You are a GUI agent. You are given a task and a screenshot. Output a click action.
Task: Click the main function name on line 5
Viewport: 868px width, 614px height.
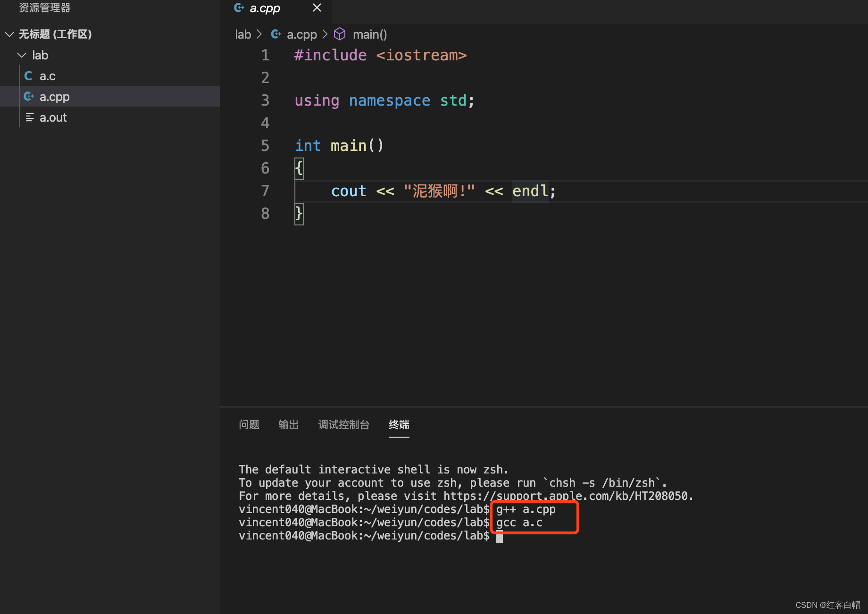349,146
